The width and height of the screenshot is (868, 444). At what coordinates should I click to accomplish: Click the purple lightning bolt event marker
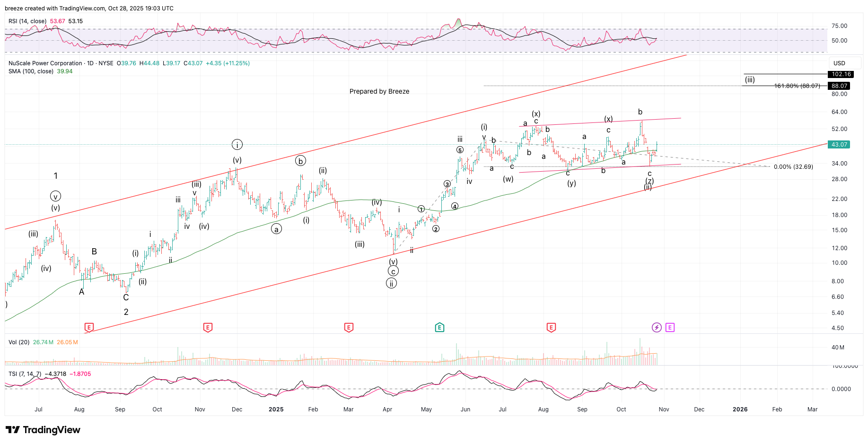[657, 327]
